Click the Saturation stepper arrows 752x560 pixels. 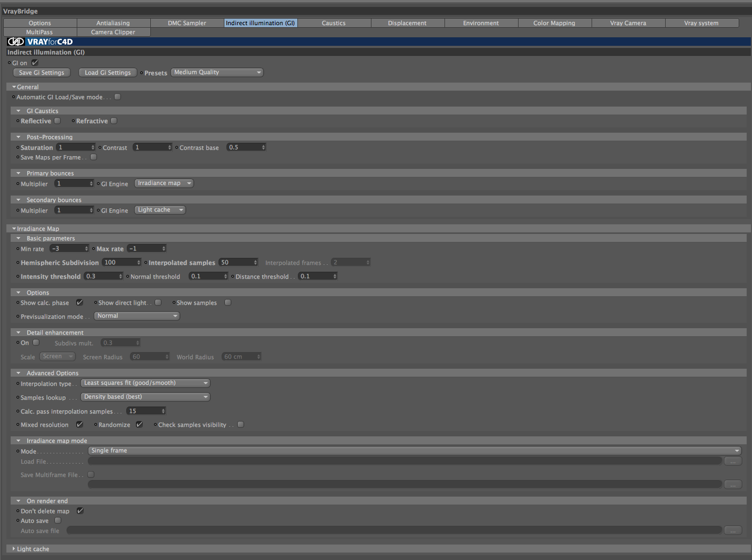(x=93, y=147)
